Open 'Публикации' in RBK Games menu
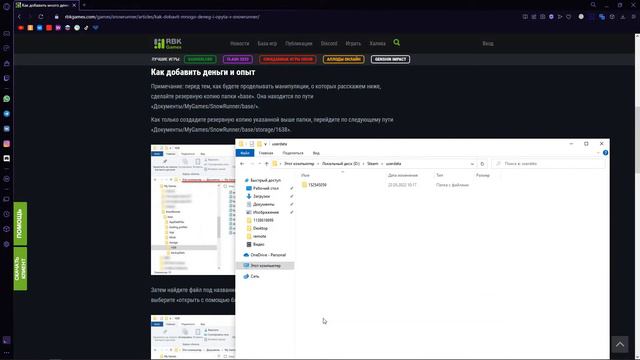 click(x=299, y=43)
